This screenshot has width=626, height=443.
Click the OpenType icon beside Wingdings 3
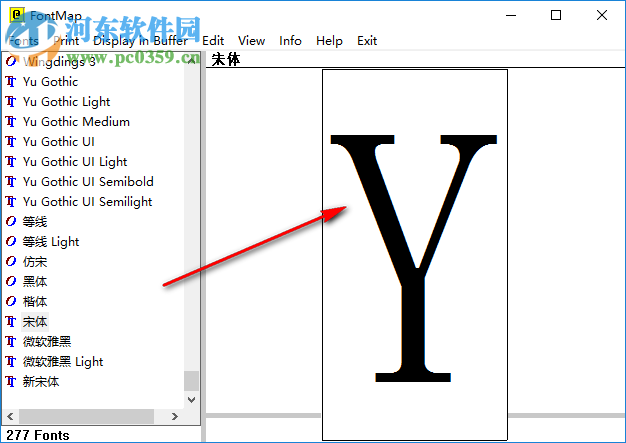[11, 61]
